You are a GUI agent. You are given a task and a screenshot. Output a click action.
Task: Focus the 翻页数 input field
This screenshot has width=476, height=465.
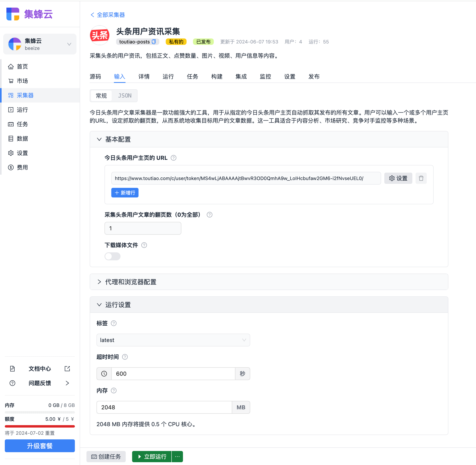tap(143, 228)
